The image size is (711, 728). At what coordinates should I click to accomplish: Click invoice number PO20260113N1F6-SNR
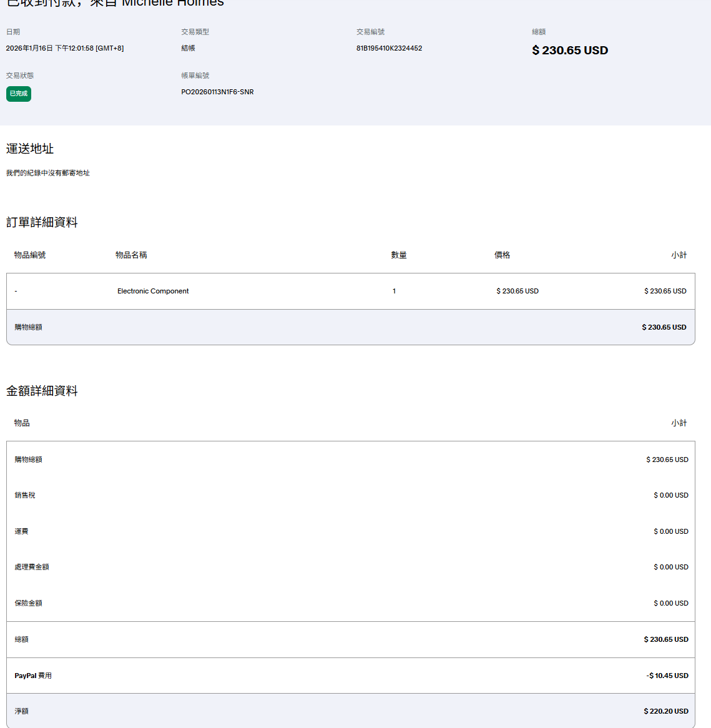tap(217, 92)
